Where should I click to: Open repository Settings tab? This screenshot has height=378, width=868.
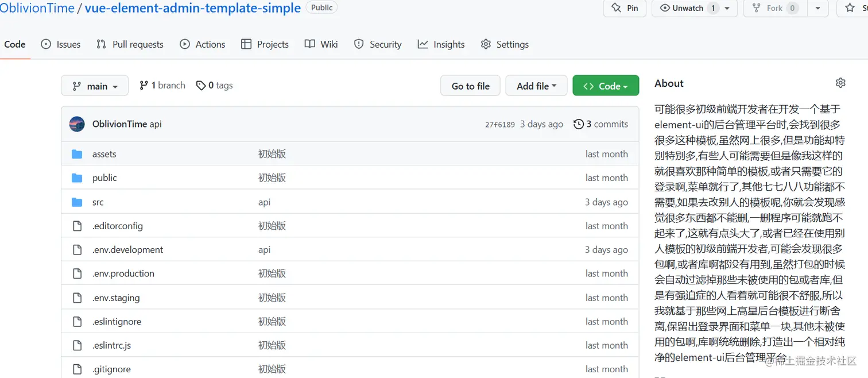coord(505,44)
